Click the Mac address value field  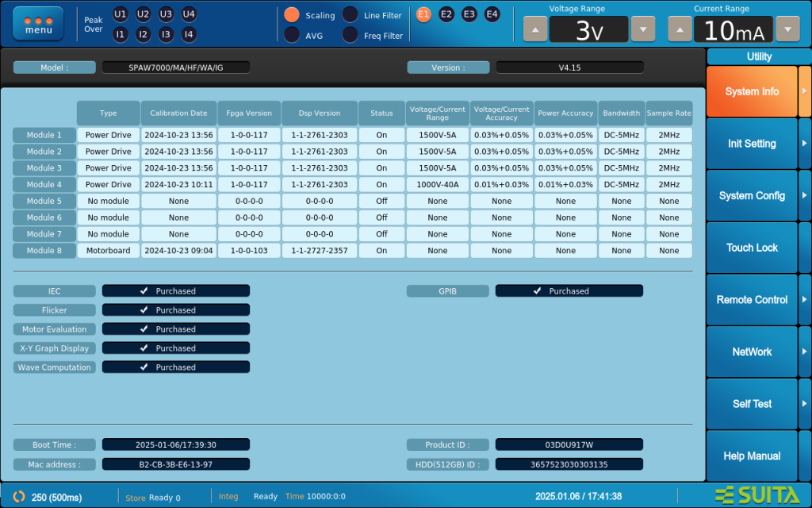point(175,464)
